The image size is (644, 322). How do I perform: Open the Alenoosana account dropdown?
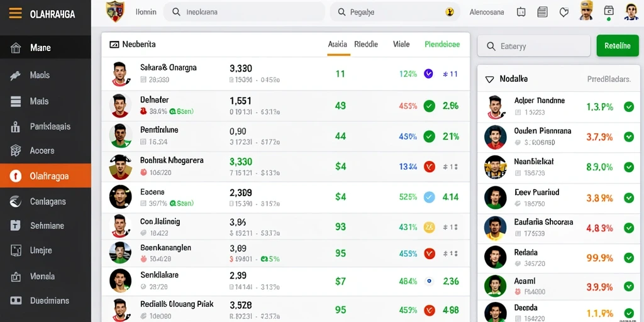(x=487, y=13)
